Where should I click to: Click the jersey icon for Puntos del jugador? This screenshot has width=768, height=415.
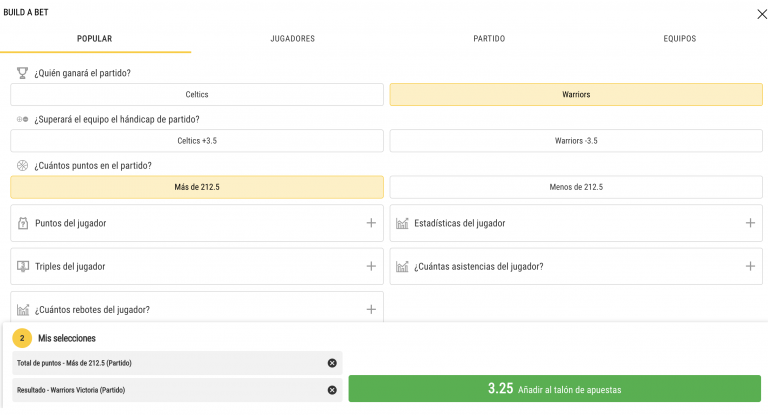coord(23,223)
